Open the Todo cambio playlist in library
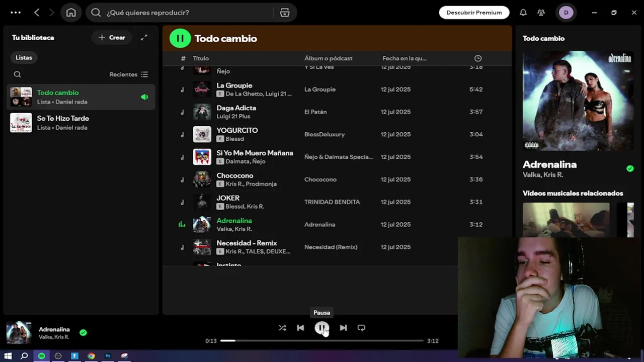The width and height of the screenshot is (644, 362). 80,97
